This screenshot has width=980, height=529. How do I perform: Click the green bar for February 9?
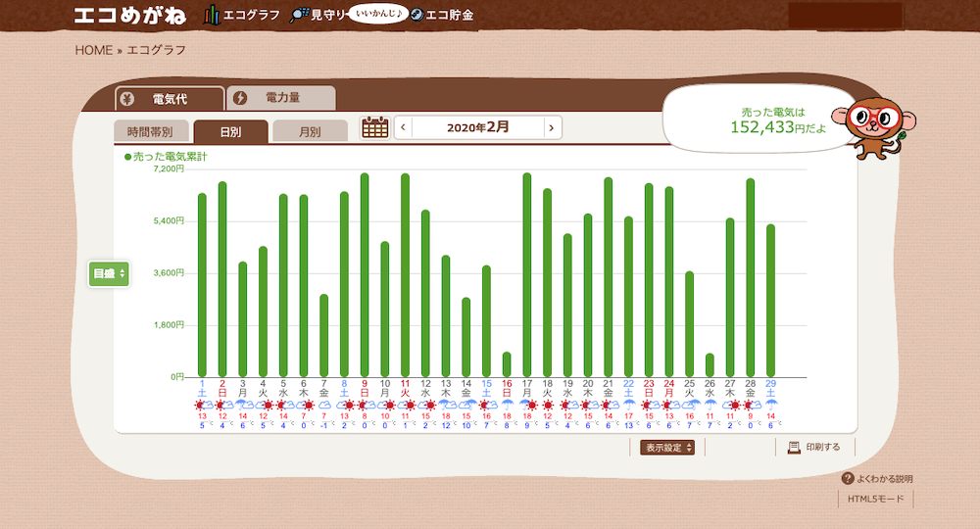pyautogui.click(x=365, y=274)
